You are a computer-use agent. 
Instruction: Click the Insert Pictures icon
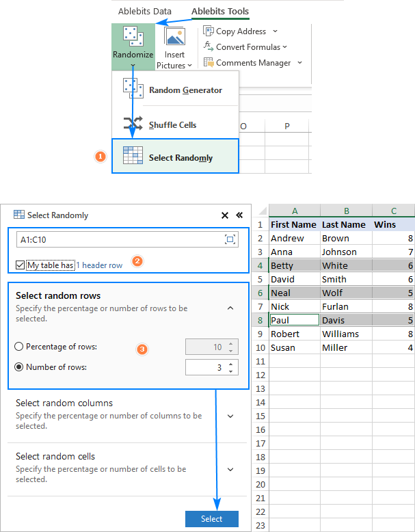point(175,37)
